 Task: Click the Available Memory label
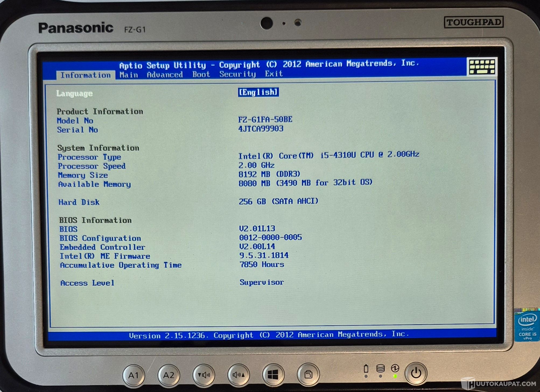(94, 184)
